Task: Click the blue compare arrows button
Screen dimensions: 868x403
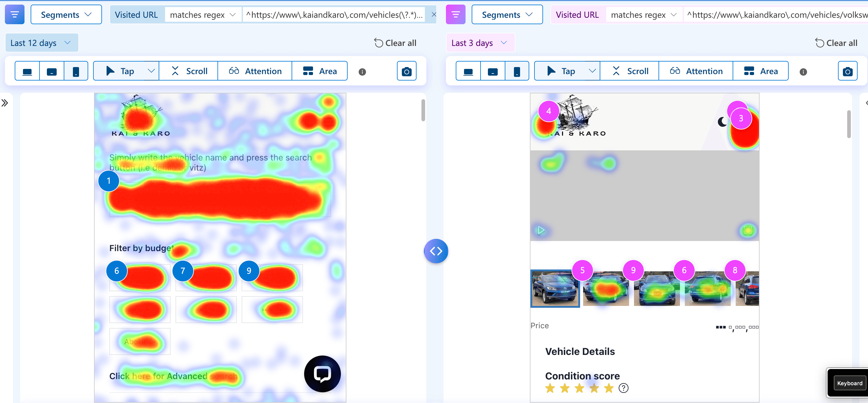Action: point(436,251)
